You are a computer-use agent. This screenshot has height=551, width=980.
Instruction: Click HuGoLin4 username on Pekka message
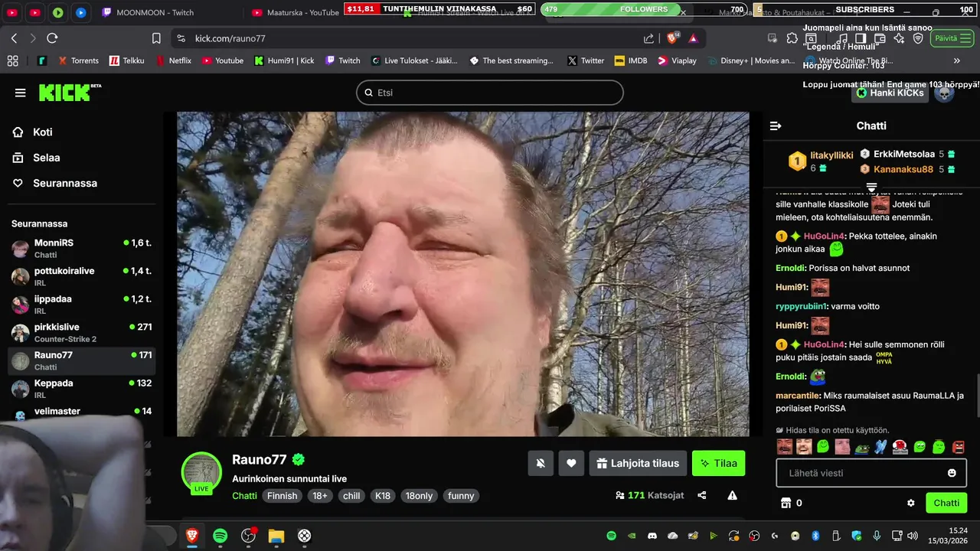[x=824, y=236]
